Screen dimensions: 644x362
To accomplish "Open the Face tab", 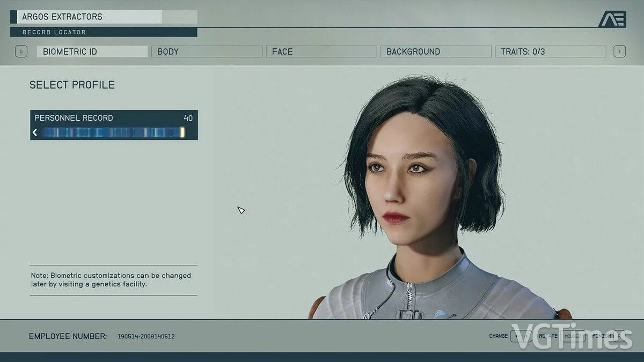I will 321,51.
